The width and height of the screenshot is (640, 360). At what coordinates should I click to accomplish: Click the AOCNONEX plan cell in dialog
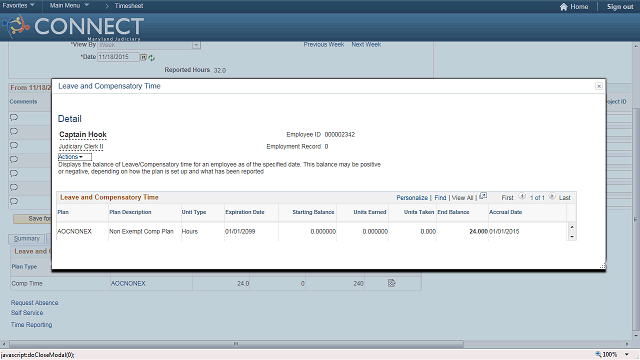(x=75, y=231)
